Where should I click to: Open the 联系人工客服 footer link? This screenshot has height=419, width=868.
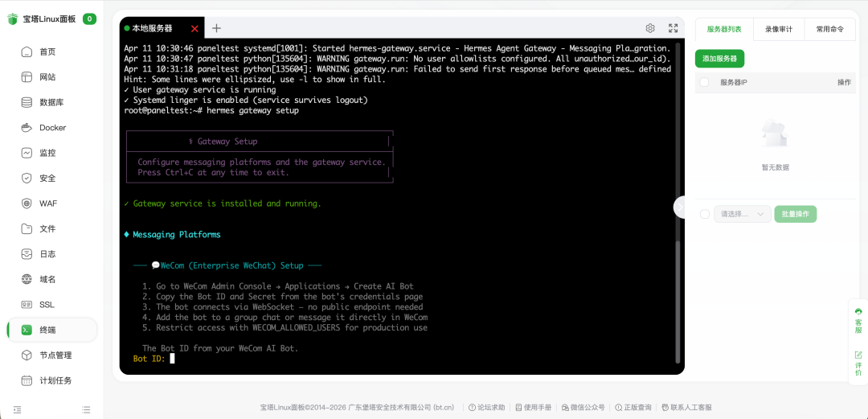(686, 408)
